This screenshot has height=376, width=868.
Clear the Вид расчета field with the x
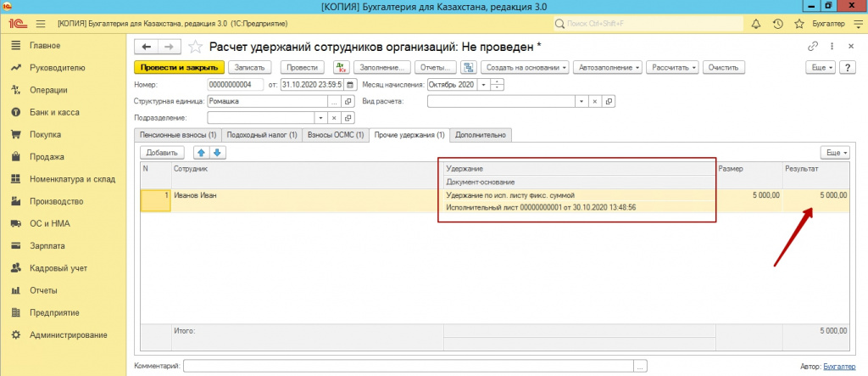[x=594, y=102]
